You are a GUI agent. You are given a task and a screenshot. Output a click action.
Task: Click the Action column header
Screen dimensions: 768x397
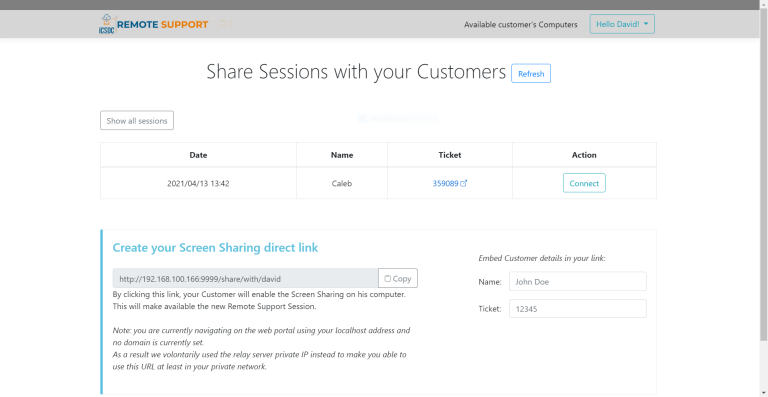tap(584, 155)
